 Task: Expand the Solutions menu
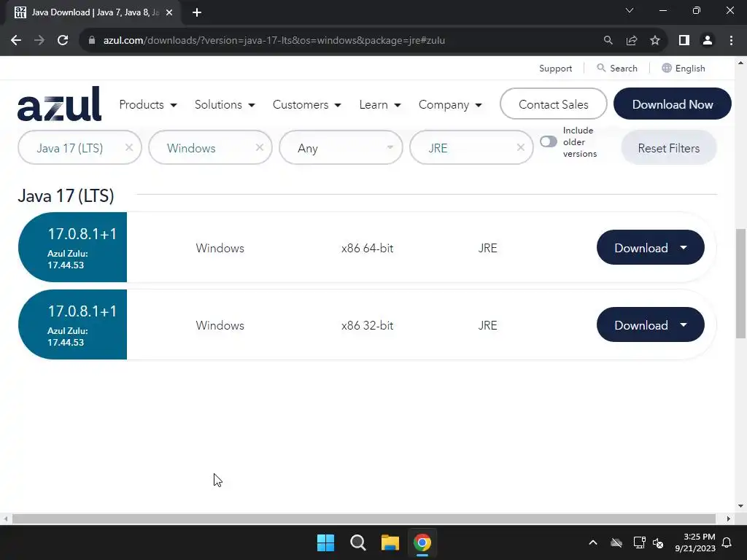coord(225,105)
